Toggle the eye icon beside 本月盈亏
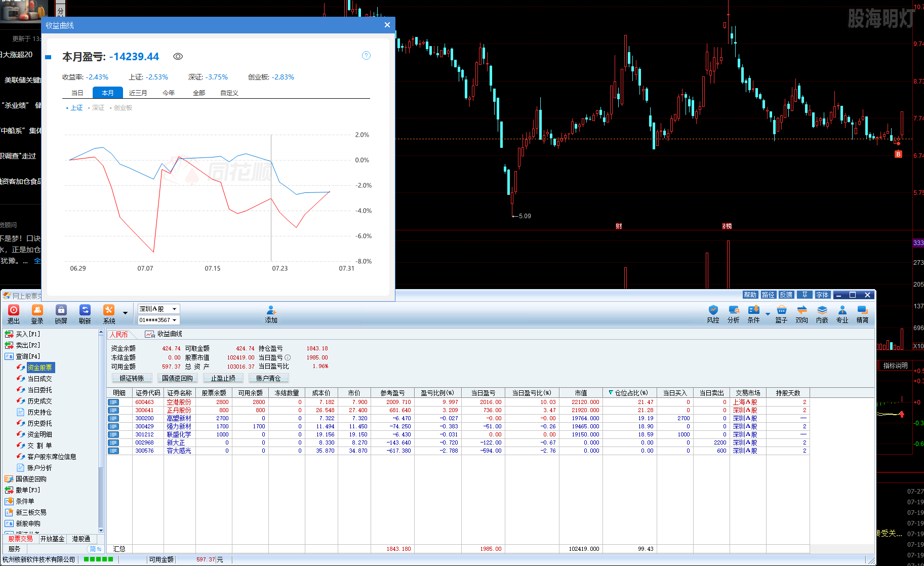This screenshot has height=566, width=924. [178, 57]
